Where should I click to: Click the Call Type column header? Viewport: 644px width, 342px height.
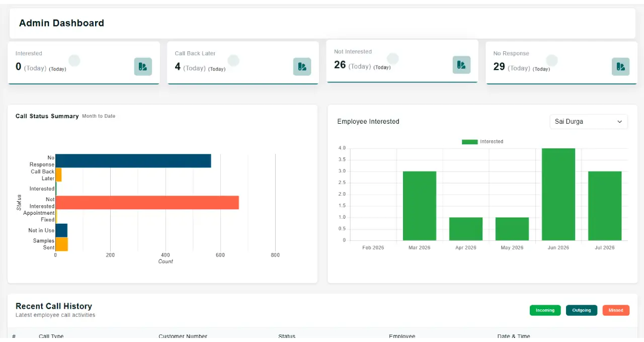tap(51, 336)
